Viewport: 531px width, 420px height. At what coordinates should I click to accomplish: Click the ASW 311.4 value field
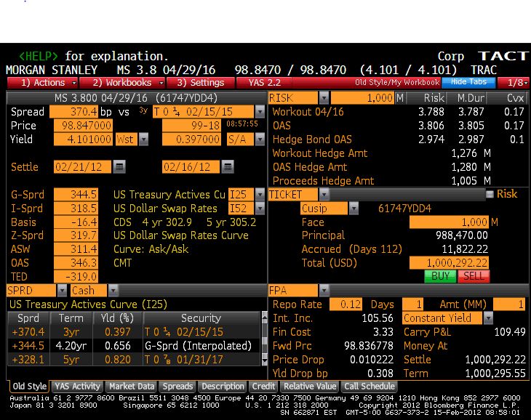pos(76,249)
